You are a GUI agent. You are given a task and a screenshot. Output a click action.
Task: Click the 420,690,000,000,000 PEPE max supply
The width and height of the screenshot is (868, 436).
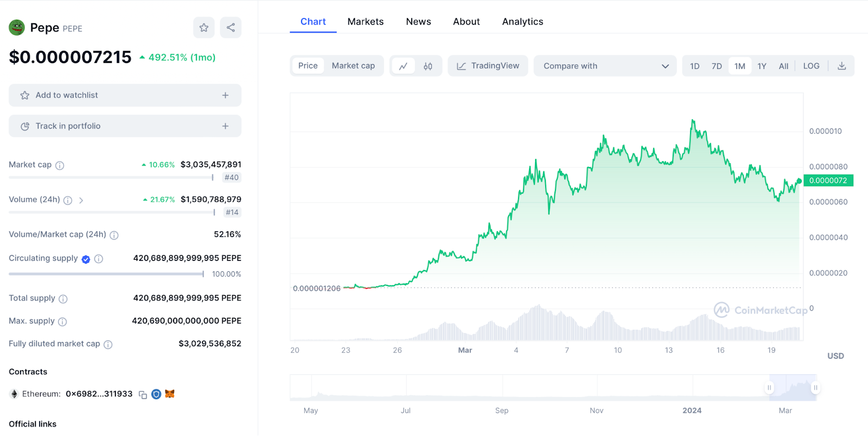[187, 320]
